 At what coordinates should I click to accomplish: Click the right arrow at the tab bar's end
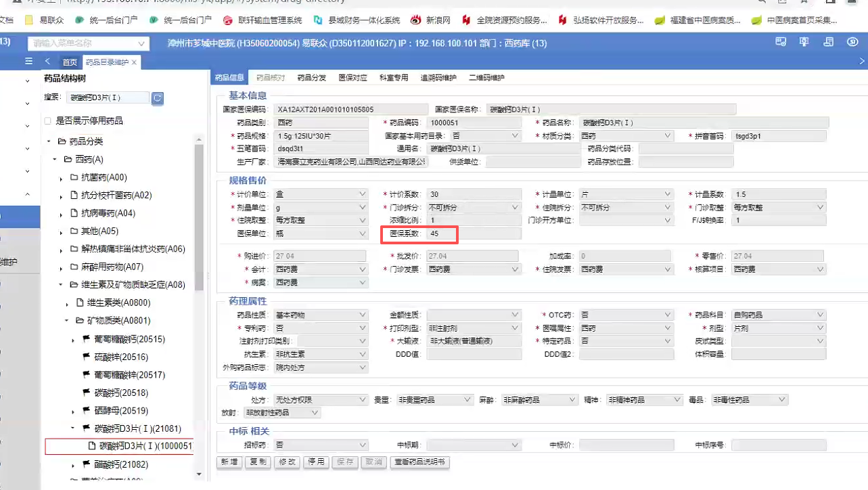(x=862, y=62)
